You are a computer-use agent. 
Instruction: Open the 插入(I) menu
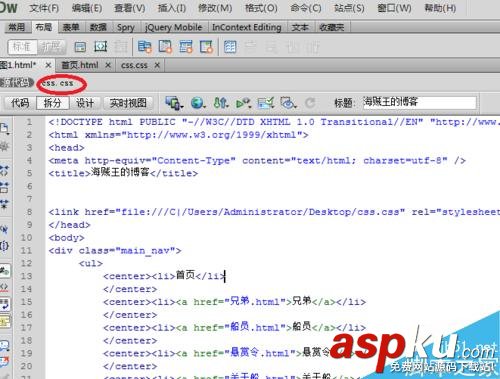171,8
